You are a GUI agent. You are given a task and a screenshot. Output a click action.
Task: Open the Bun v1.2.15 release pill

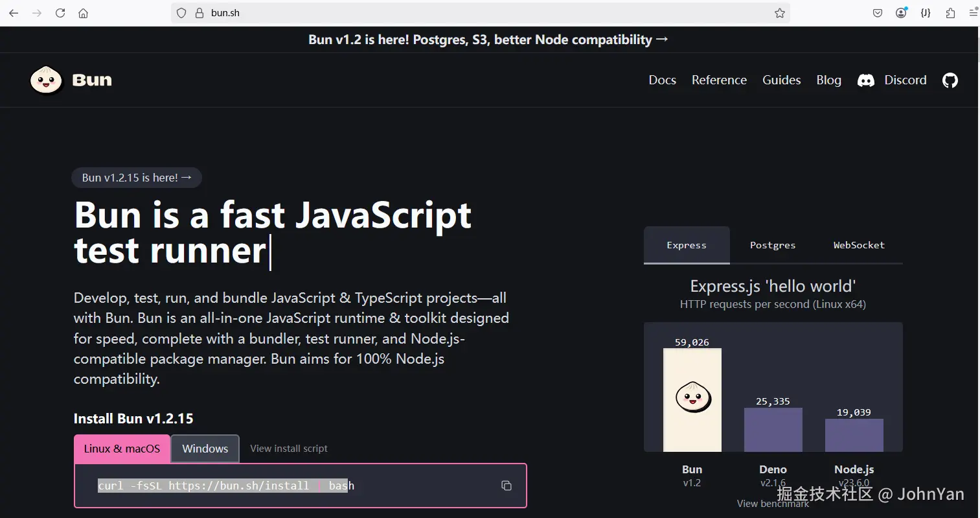tap(137, 178)
